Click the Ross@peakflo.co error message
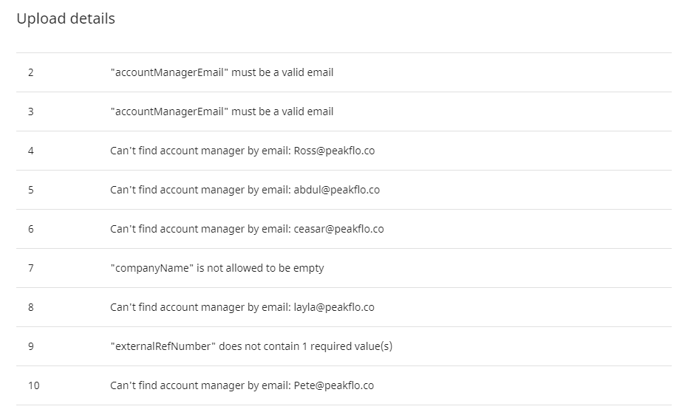 pos(242,150)
